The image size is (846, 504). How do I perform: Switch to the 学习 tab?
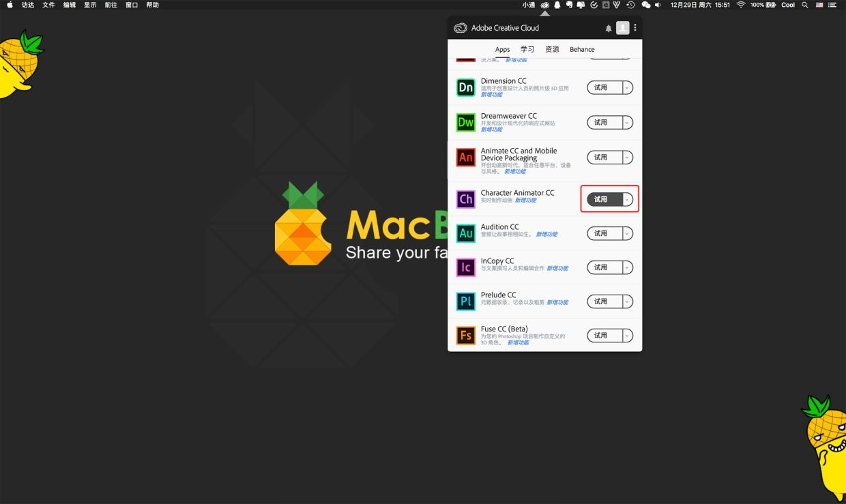[527, 49]
